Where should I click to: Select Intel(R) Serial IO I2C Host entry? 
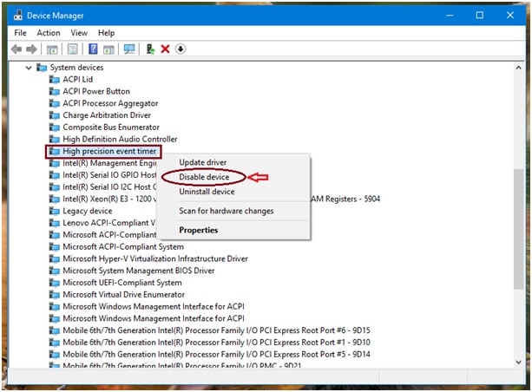[109, 186]
